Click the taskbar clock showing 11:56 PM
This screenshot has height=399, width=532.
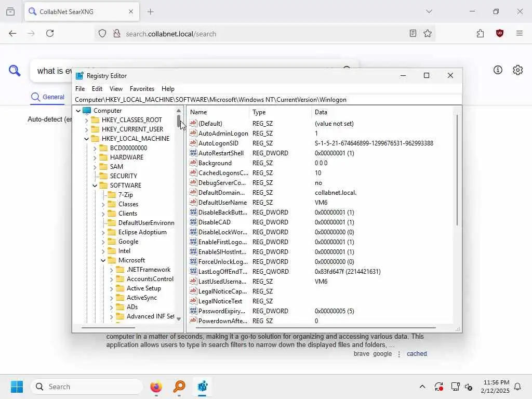495,387
